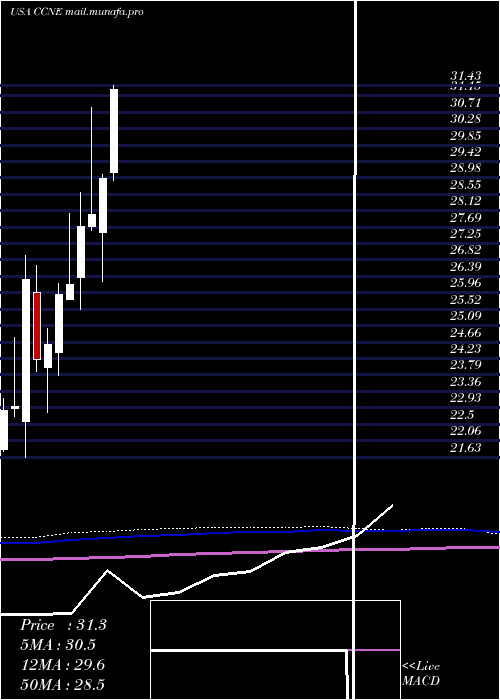
Task: Click the 24.23 price axis label
Action: click(x=466, y=349)
